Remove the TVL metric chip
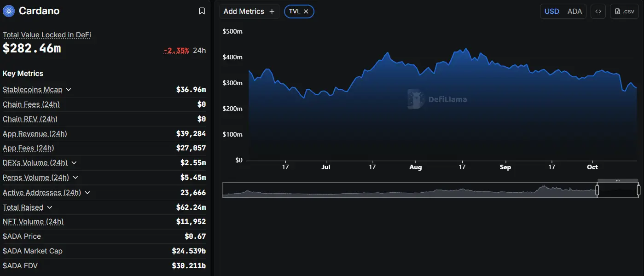 click(x=306, y=11)
